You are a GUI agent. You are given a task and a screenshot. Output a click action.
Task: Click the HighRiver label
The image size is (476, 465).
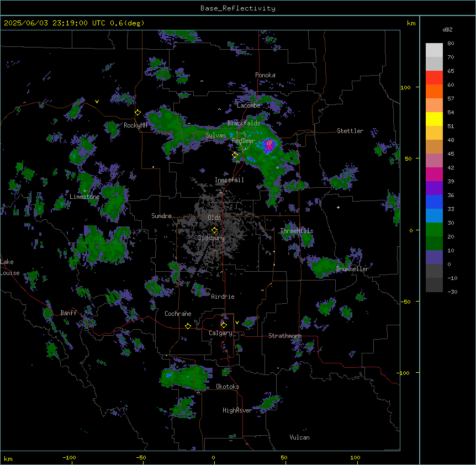pyautogui.click(x=237, y=410)
